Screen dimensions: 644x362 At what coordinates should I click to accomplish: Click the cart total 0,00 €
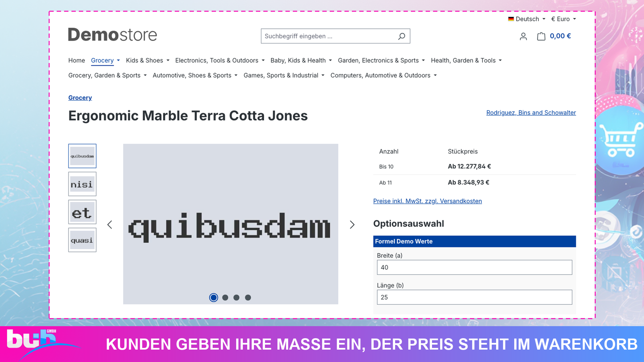pyautogui.click(x=560, y=36)
